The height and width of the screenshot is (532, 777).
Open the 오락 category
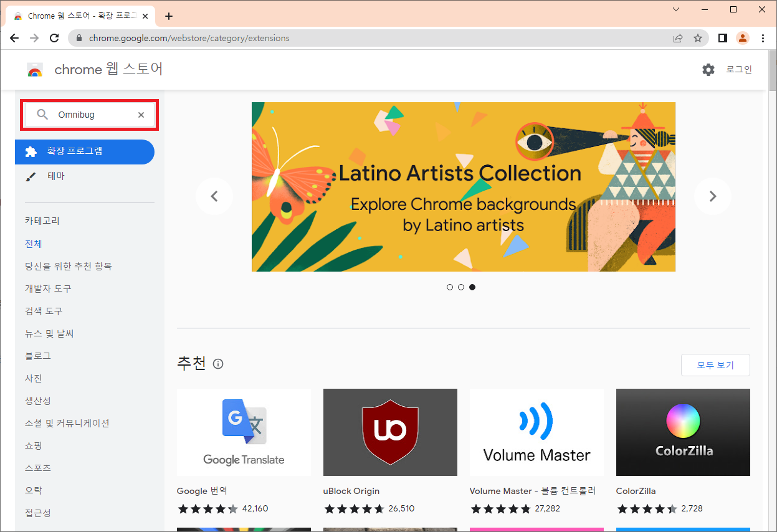coord(34,490)
